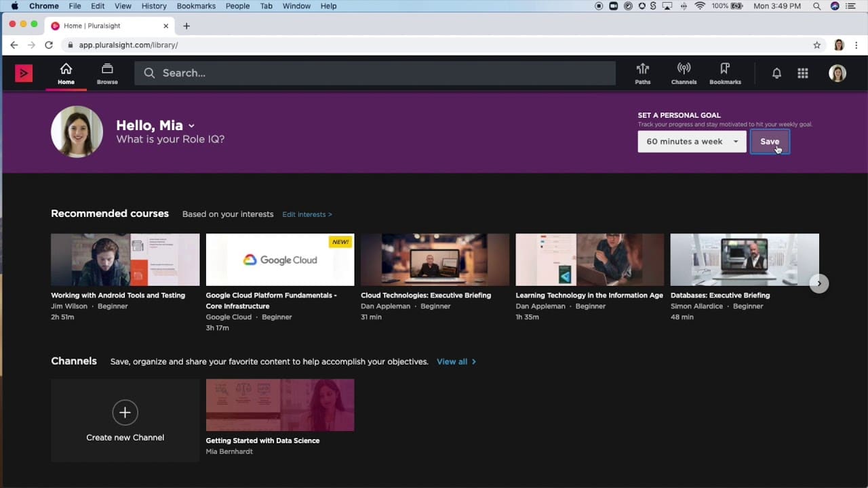
Task: Open macOS Spotlight search
Action: 817,6
